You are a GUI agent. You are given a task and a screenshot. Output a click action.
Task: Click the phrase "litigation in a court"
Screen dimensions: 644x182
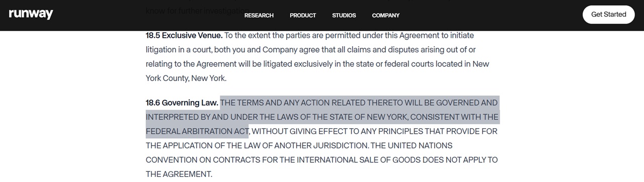(x=179, y=50)
